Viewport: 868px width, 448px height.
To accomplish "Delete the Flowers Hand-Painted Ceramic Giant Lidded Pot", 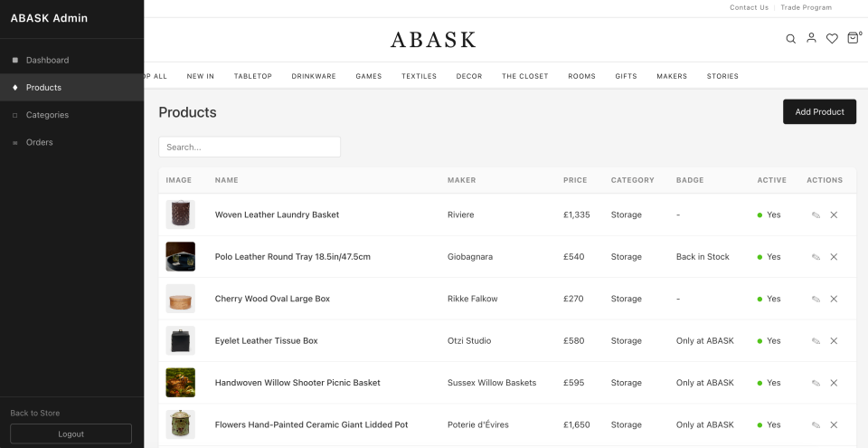I will point(834,424).
